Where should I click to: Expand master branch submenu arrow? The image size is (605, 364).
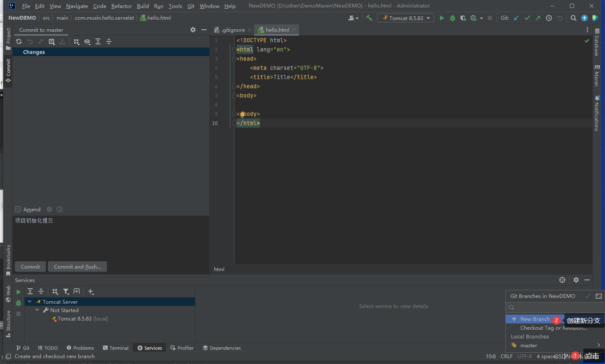click(599, 345)
